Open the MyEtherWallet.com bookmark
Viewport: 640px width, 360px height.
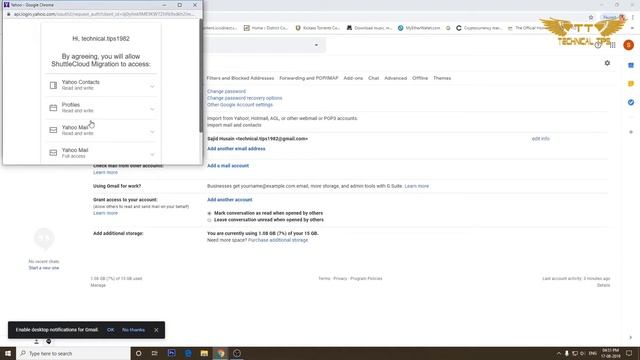coord(419,28)
